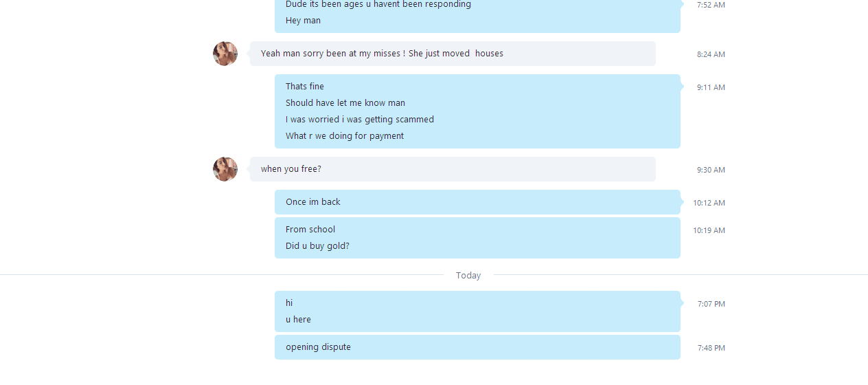Screen dimensions: 868x385
Task: Click the 'Should have let me know man' text
Action: tap(345, 103)
